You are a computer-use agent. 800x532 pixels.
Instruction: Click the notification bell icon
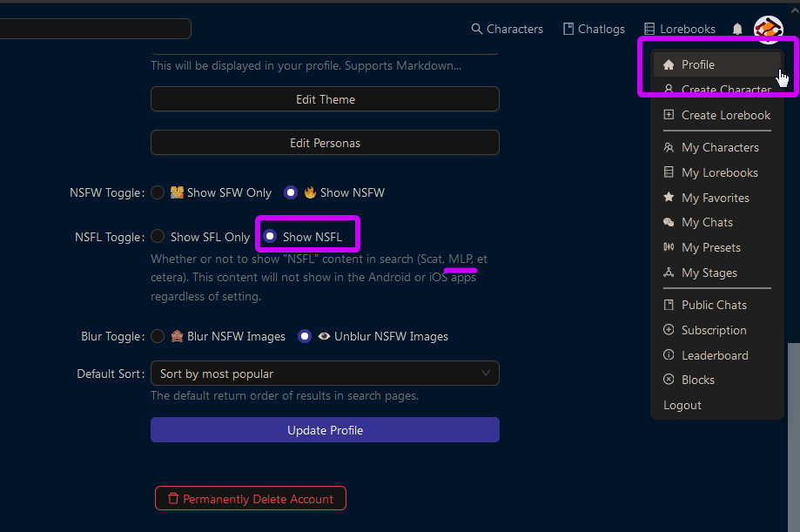tap(737, 29)
